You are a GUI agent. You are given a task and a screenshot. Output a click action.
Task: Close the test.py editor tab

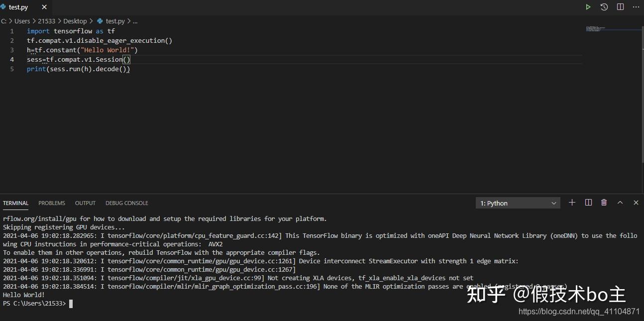tap(44, 7)
